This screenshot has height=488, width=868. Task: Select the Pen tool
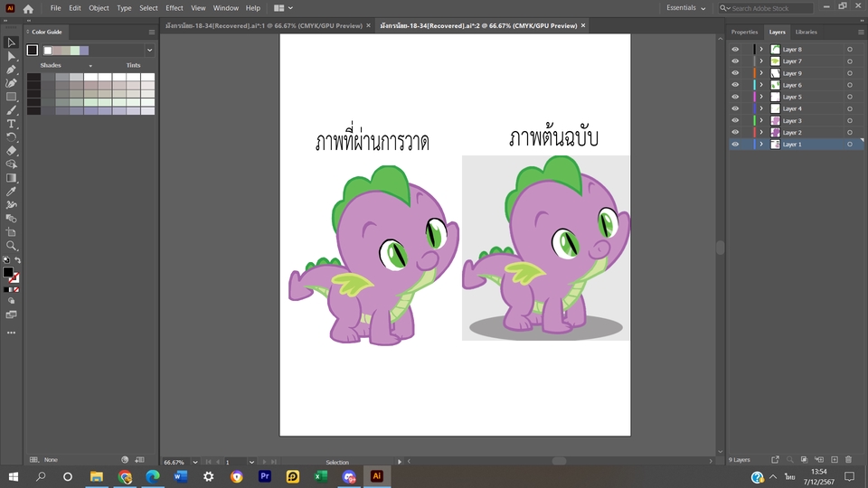(x=11, y=70)
